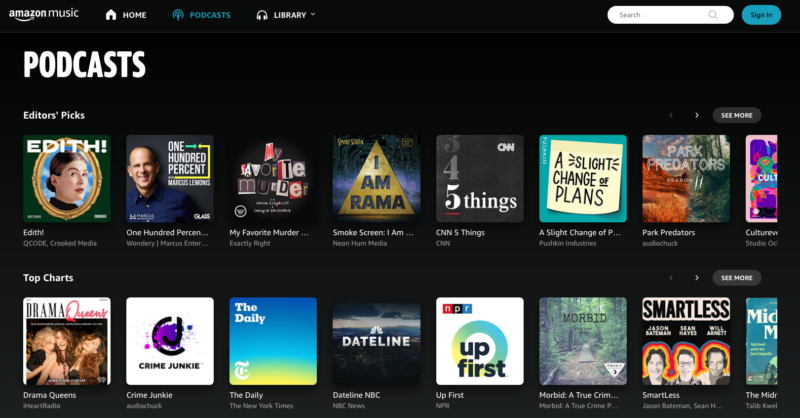This screenshot has width=800, height=418.
Task: Click the SmartLess title
Action: tap(661, 395)
